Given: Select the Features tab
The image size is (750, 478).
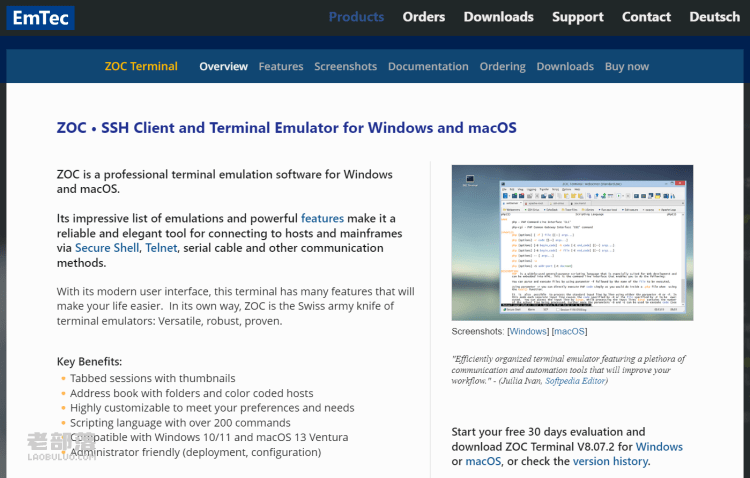Looking at the screenshot, I should pyautogui.click(x=281, y=67).
